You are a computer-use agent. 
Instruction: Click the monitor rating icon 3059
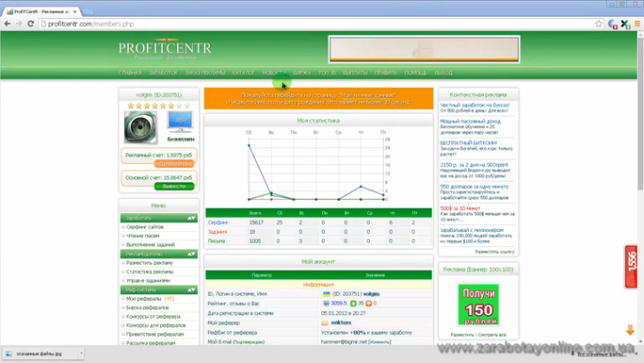180,121
